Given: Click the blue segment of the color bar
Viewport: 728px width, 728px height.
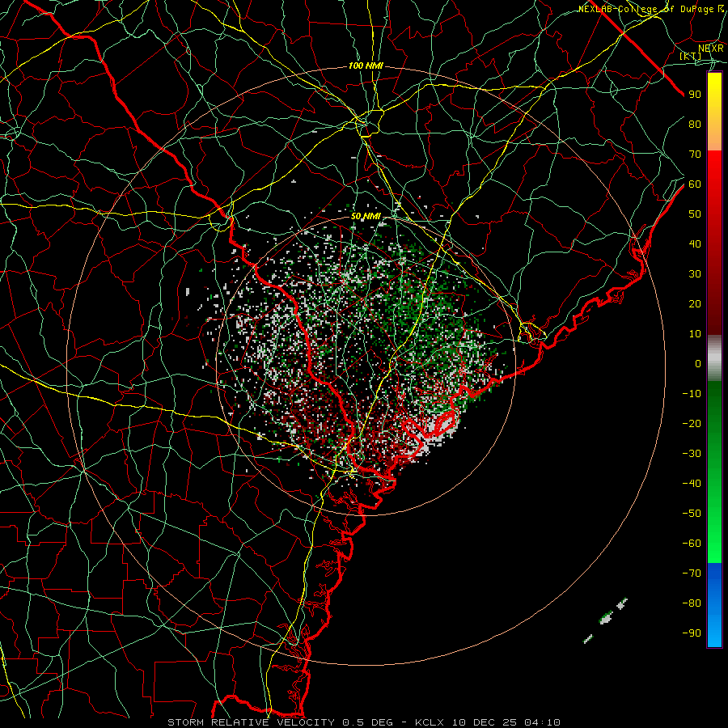Looking at the screenshot, I should 714,605.
